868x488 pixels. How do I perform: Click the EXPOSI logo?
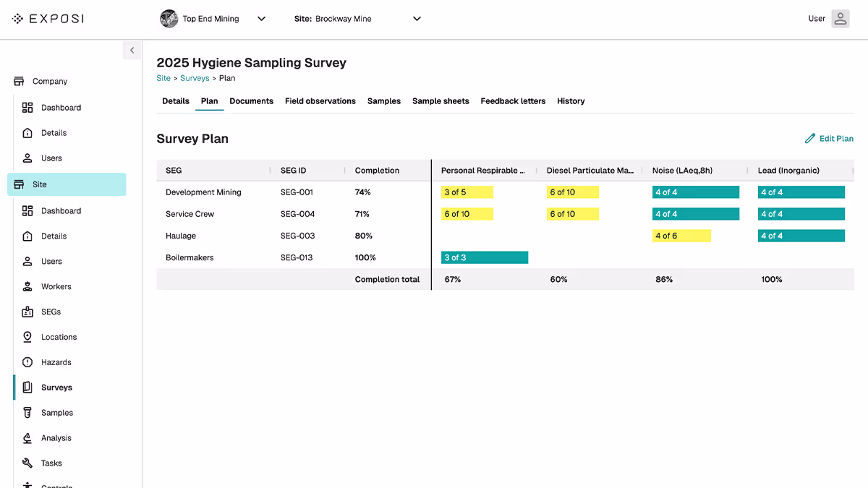click(48, 19)
